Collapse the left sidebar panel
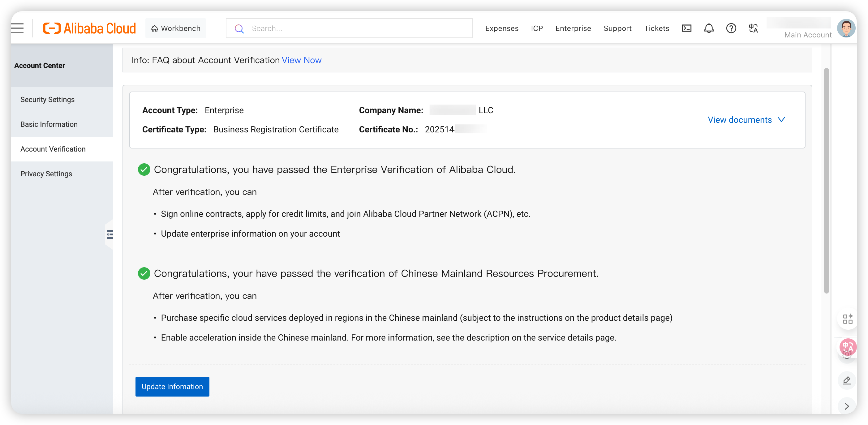The image size is (868, 425). 110,234
